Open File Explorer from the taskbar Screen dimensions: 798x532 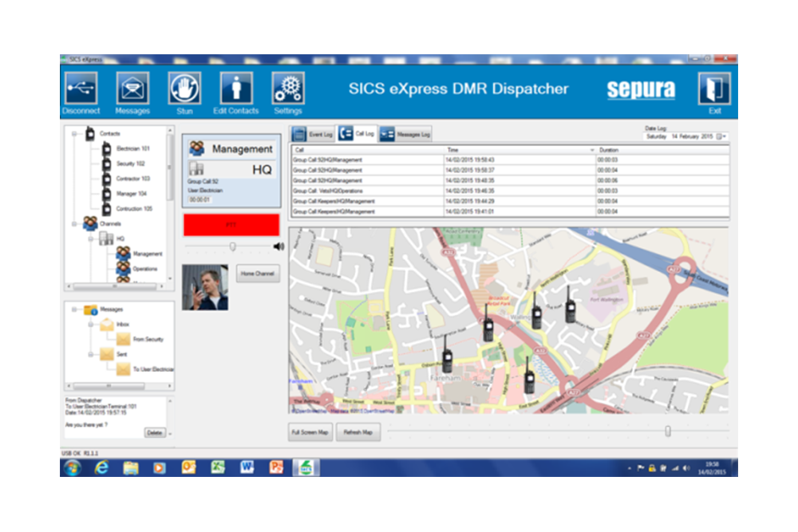(131, 467)
